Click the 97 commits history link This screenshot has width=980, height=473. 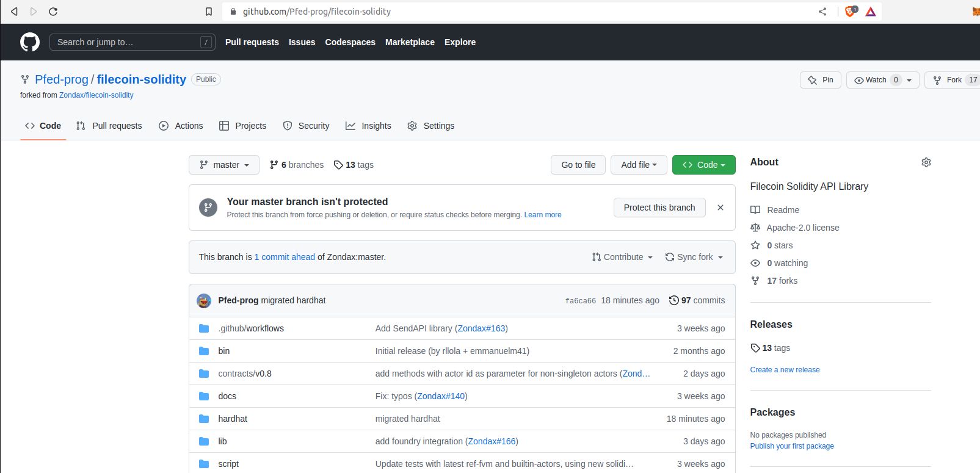click(x=697, y=300)
